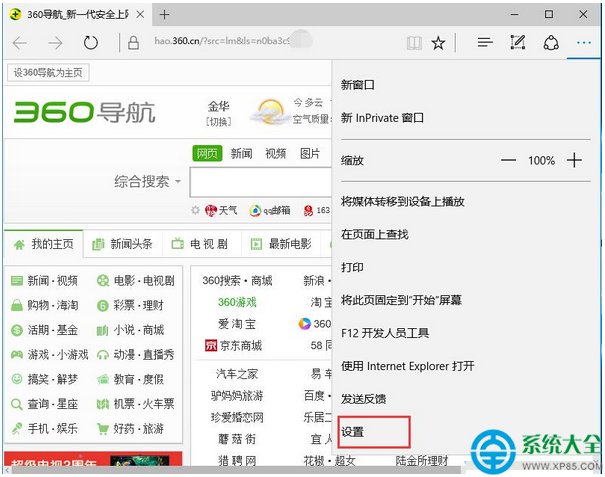Open the 爱淘宝 link
The width and height of the screenshot is (605, 477).
(237, 324)
